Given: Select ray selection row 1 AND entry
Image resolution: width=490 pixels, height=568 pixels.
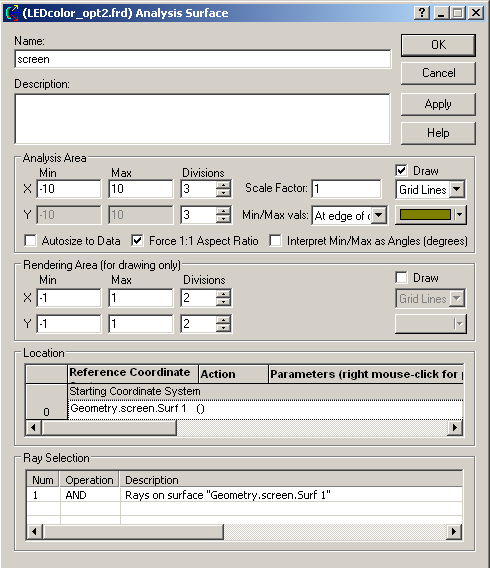Looking at the screenshot, I should click(76, 495).
